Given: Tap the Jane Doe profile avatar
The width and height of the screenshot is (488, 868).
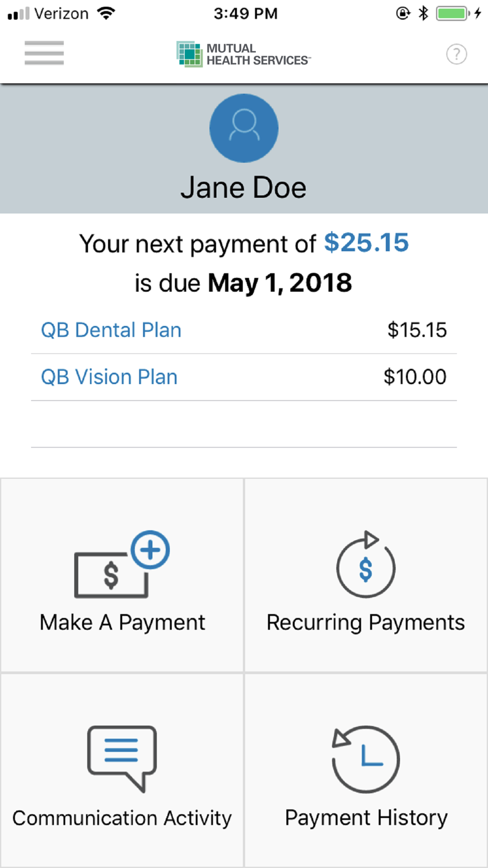Looking at the screenshot, I should click(x=244, y=128).
